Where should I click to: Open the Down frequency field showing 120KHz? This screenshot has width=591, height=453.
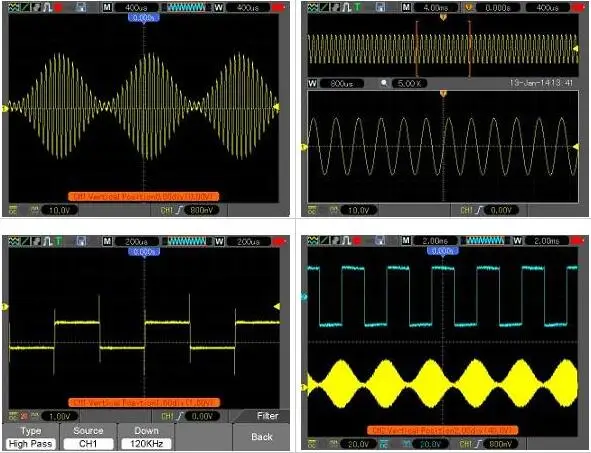146,444
